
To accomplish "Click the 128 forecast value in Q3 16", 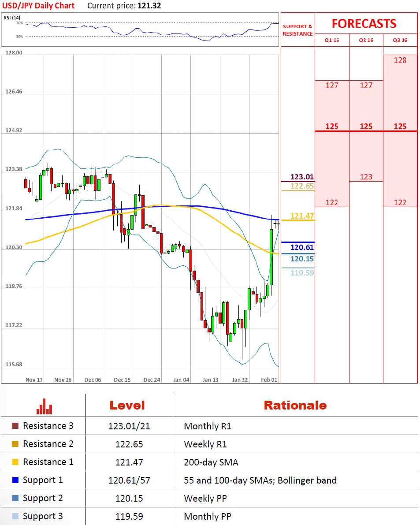I will [x=400, y=60].
